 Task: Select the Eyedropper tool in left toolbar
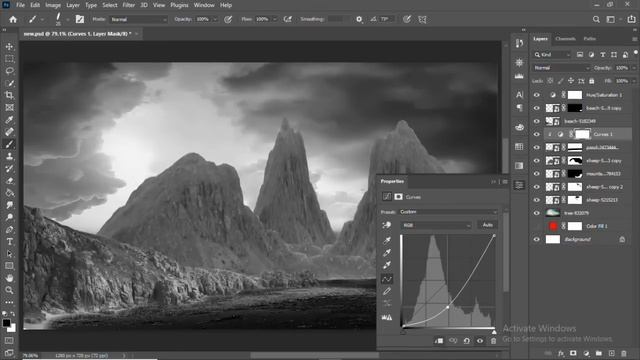point(9,120)
